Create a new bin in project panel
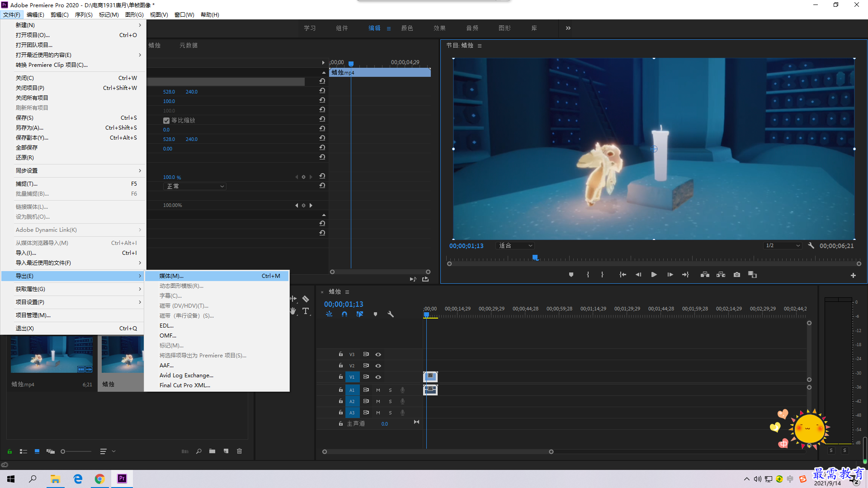This screenshot has height=488, width=868. 212,451
